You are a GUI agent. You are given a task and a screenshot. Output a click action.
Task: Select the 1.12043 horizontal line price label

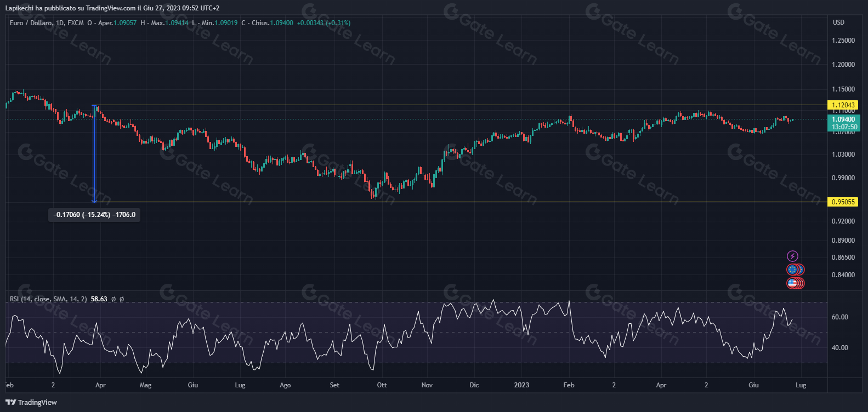843,105
